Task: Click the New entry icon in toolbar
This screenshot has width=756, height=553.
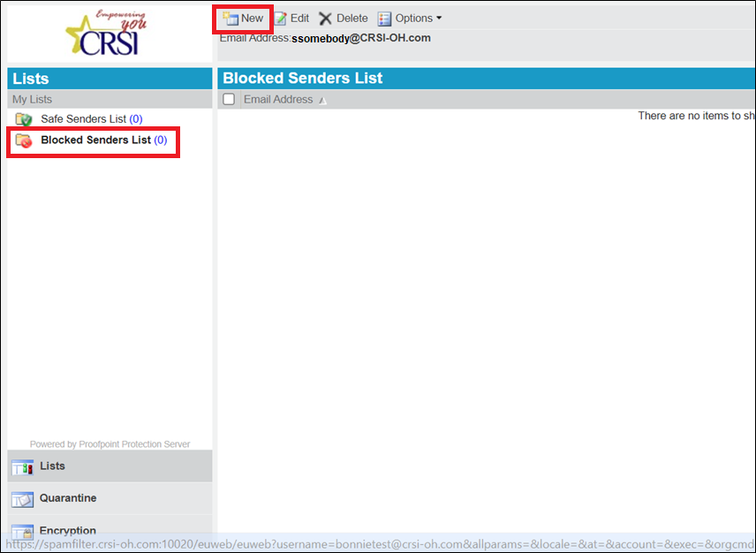Action: click(x=231, y=19)
